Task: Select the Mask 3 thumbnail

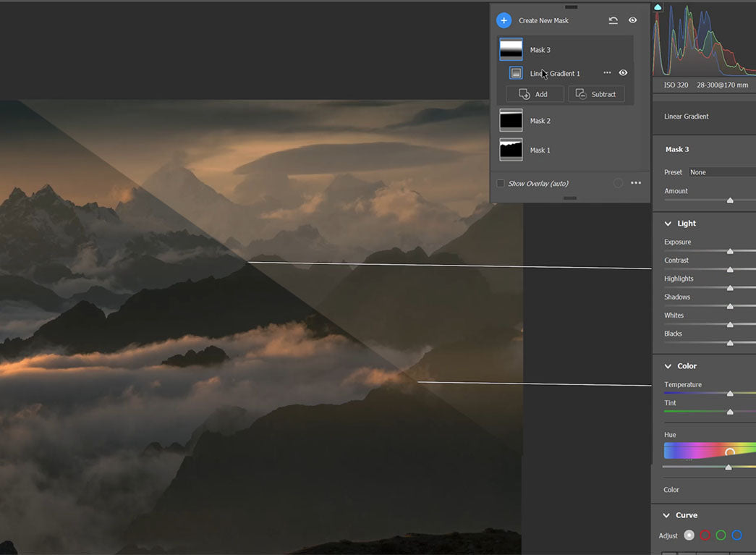Action: pos(511,50)
